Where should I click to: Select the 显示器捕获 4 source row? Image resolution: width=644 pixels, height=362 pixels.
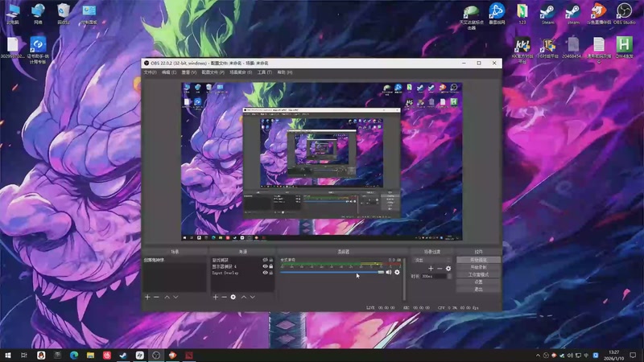point(242,266)
